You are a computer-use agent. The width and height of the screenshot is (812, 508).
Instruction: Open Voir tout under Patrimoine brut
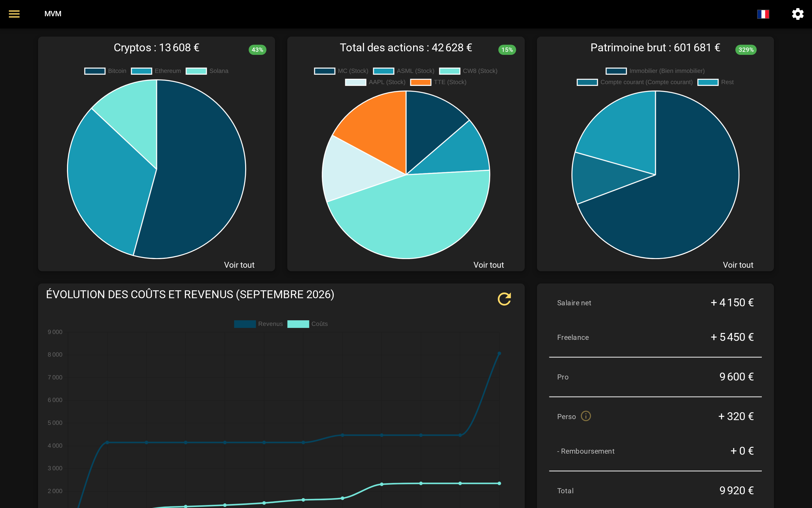738,265
